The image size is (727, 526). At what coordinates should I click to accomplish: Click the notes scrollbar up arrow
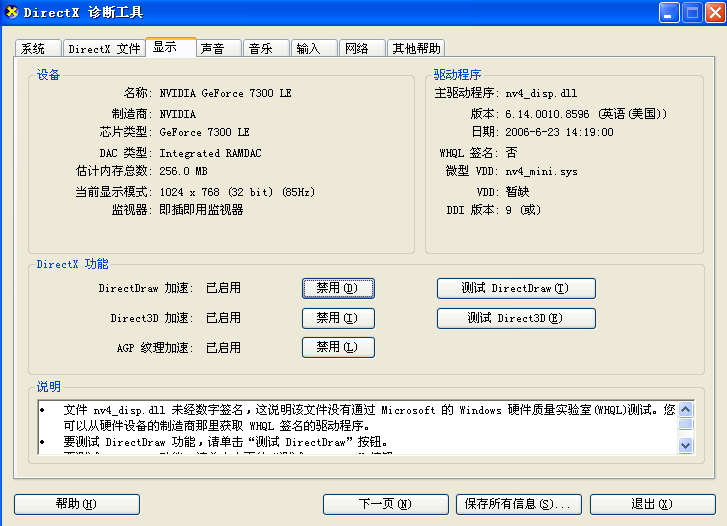[x=685, y=408]
